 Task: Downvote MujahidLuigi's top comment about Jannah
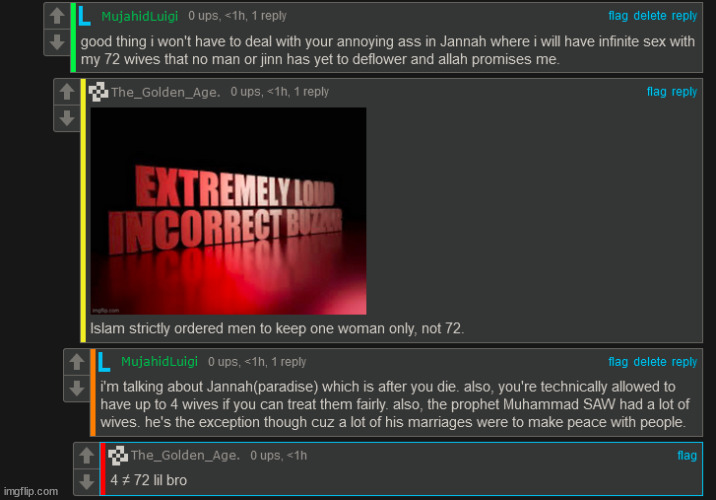(57, 42)
